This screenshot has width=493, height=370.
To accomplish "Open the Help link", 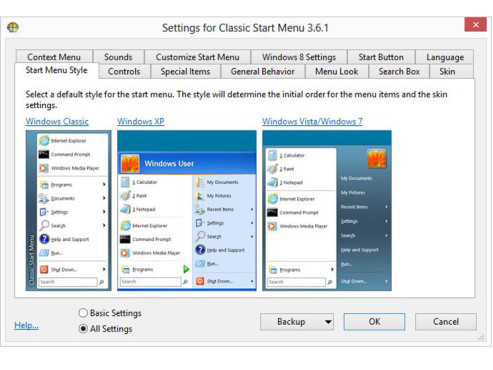I will pyautogui.click(x=26, y=325).
